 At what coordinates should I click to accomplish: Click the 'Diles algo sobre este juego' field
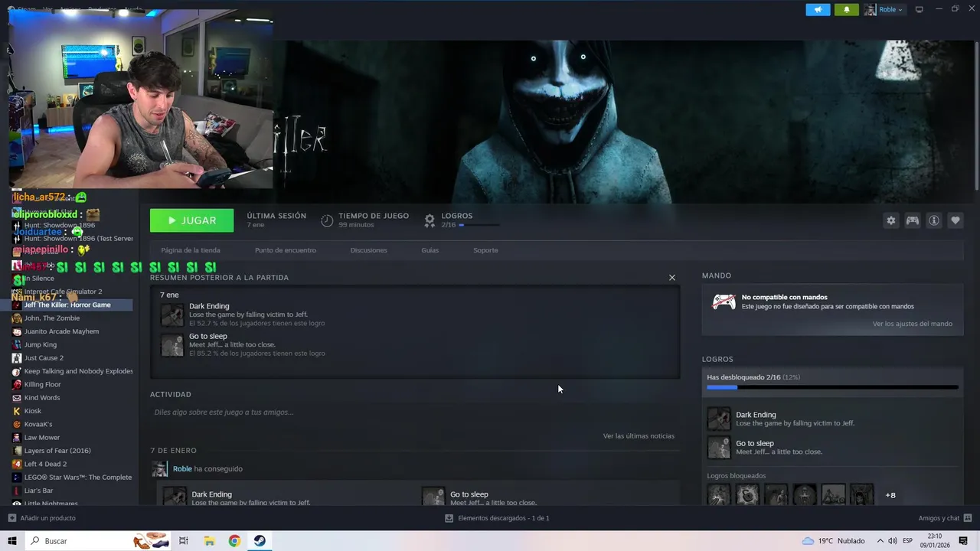click(x=413, y=412)
